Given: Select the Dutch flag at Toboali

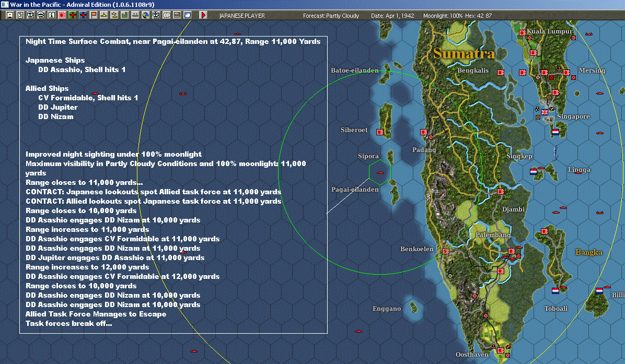Looking at the screenshot, I should pyautogui.click(x=555, y=291).
